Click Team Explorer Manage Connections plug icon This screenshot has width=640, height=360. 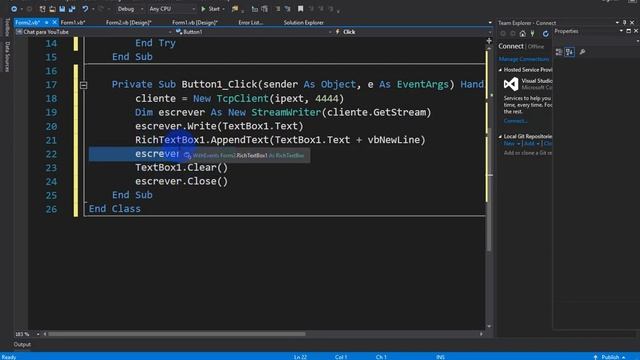click(x=532, y=34)
